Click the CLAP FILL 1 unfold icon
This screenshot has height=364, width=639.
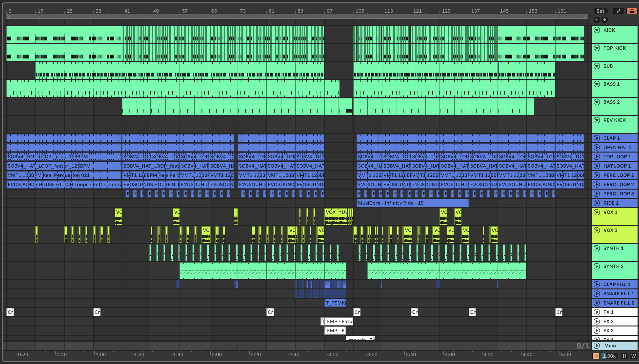[x=597, y=284]
